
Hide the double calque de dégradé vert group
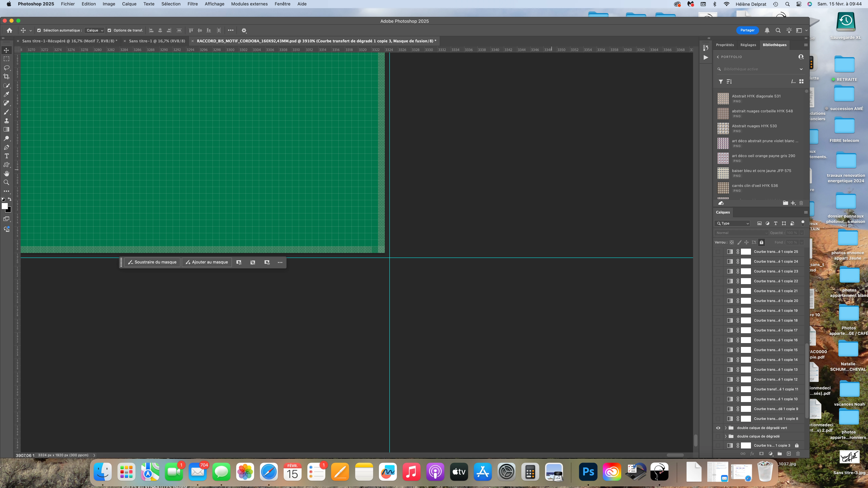click(x=718, y=428)
